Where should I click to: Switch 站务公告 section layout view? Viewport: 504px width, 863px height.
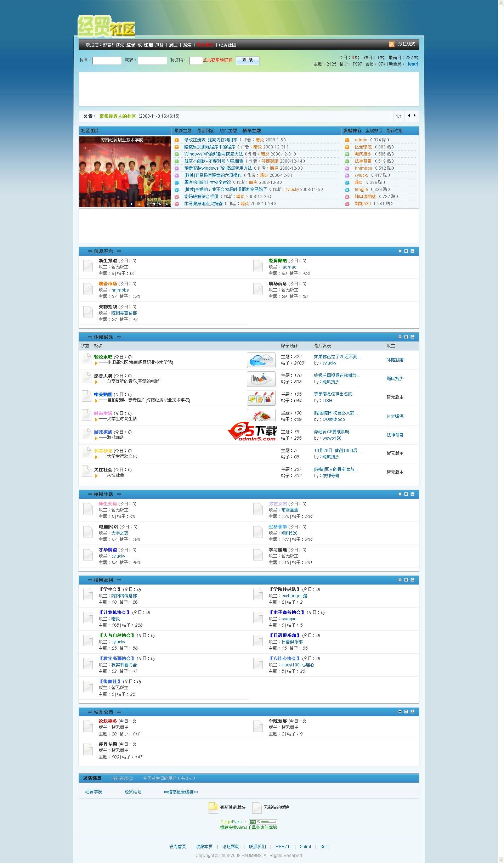coord(406,712)
